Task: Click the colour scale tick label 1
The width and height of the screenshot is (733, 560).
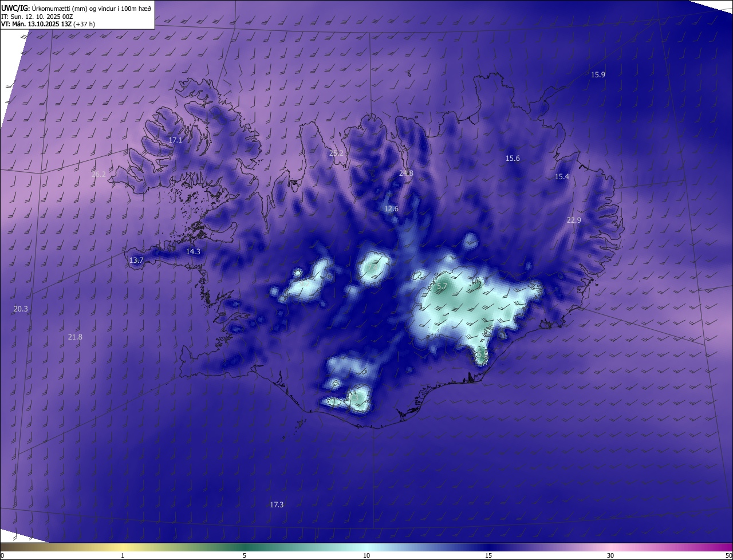Action: click(x=123, y=555)
